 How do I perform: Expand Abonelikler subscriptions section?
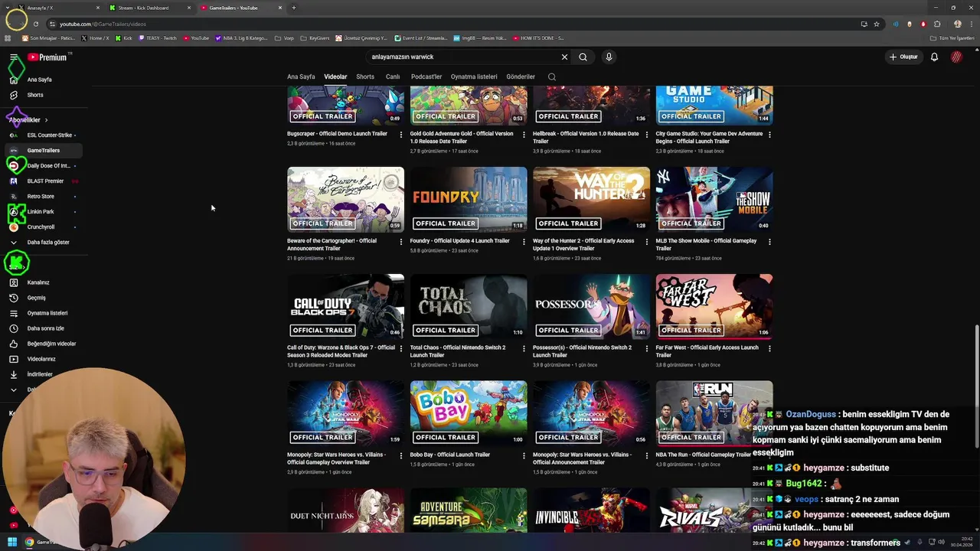pos(29,120)
